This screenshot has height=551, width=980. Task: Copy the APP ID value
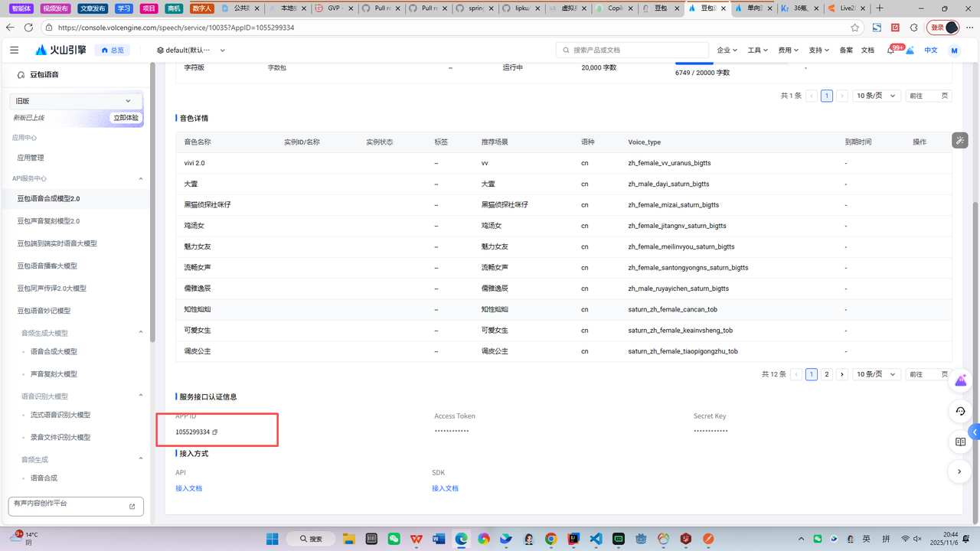click(x=215, y=432)
